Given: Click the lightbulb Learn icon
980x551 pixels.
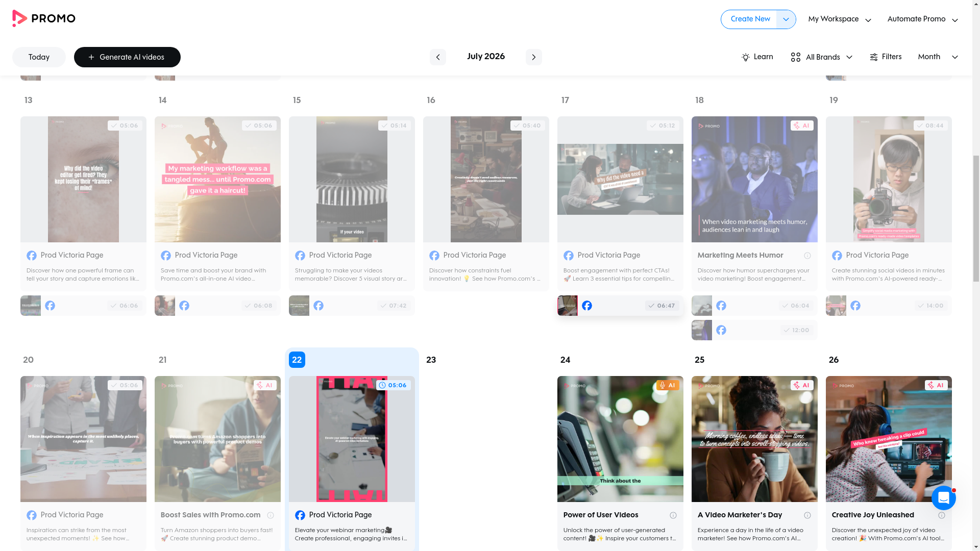Looking at the screenshot, I should pos(746,57).
